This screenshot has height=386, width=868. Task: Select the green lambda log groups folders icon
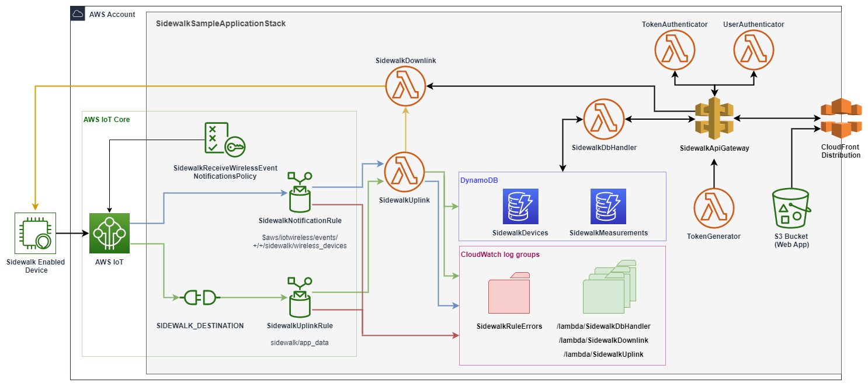pyautogui.click(x=609, y=286)
